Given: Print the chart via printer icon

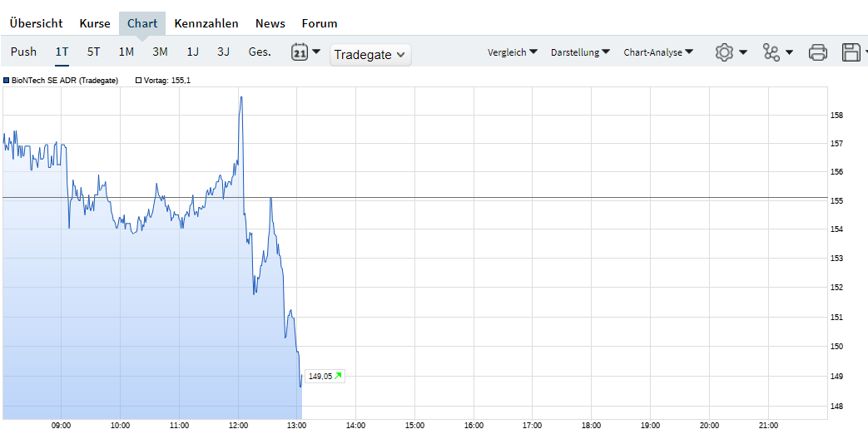Looking at the screenshot, I should pos(817,52).
